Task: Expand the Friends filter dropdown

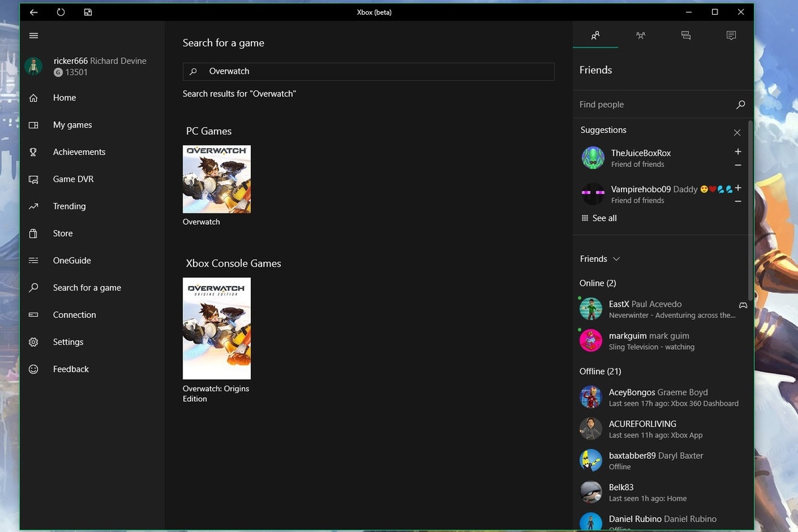Action: click(x=600, y=259)
